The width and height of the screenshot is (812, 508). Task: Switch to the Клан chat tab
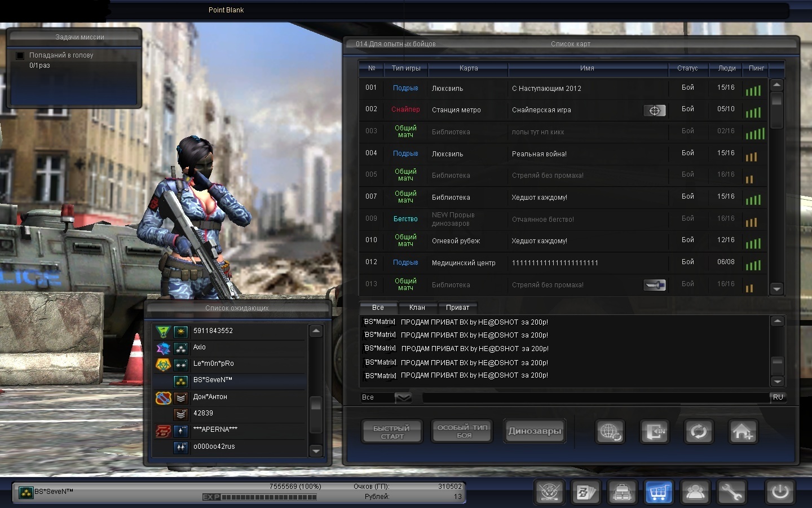pos(417,308)
